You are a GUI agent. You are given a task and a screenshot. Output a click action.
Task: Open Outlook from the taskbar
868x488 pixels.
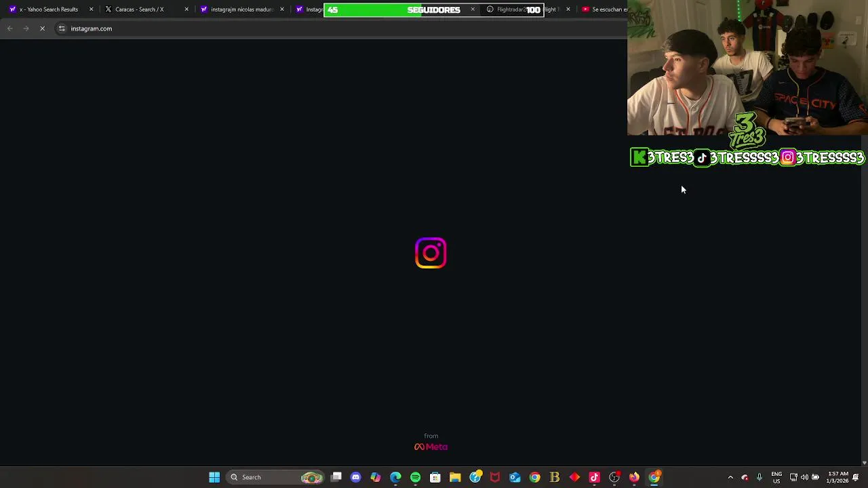(515, 477)
